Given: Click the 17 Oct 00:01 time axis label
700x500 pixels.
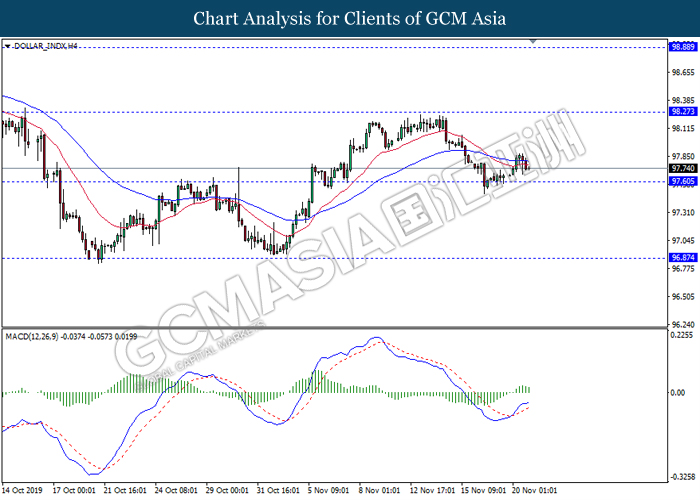Looking at the screenshot, I should [76, 491].
